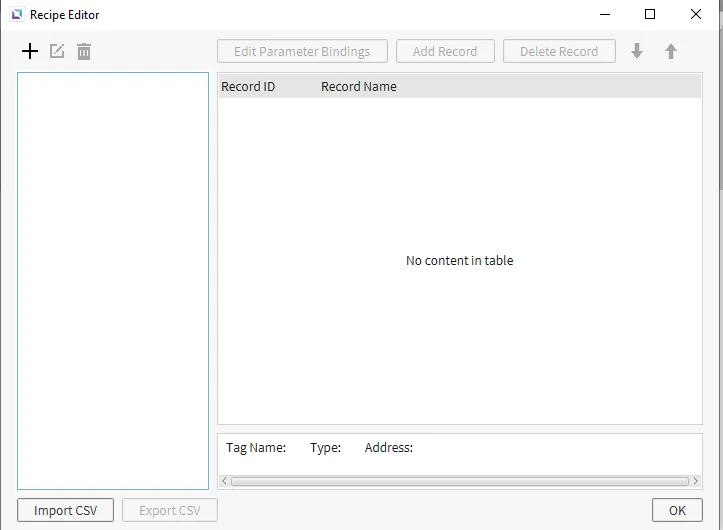The image size is (723, 530).
Task: Click horizontal scrollbar left arrow
Action: pos(224,481)
